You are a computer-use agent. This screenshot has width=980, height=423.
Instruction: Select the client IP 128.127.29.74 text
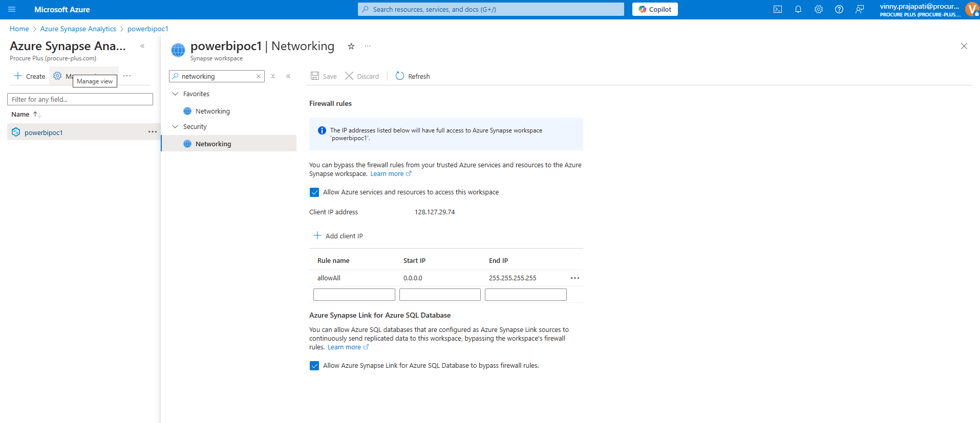pos(435,212)
